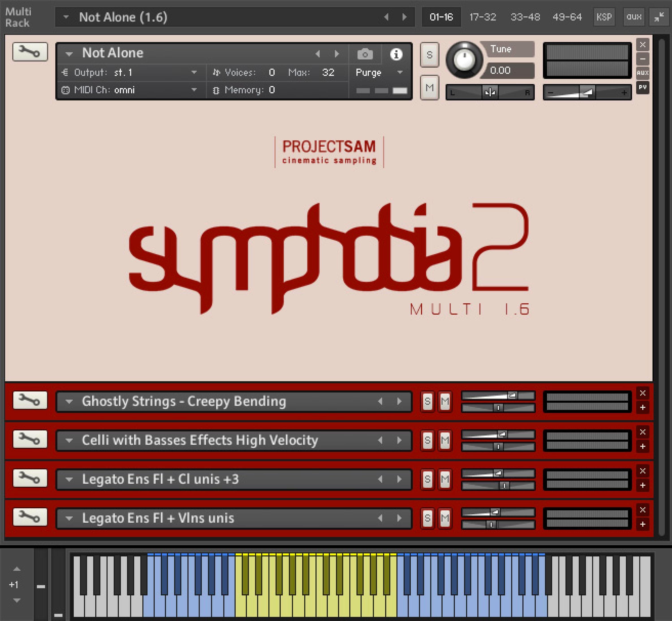Solo the Celli with Basses Effects instrument
672x621 pixels.
[x=428, y=440]
